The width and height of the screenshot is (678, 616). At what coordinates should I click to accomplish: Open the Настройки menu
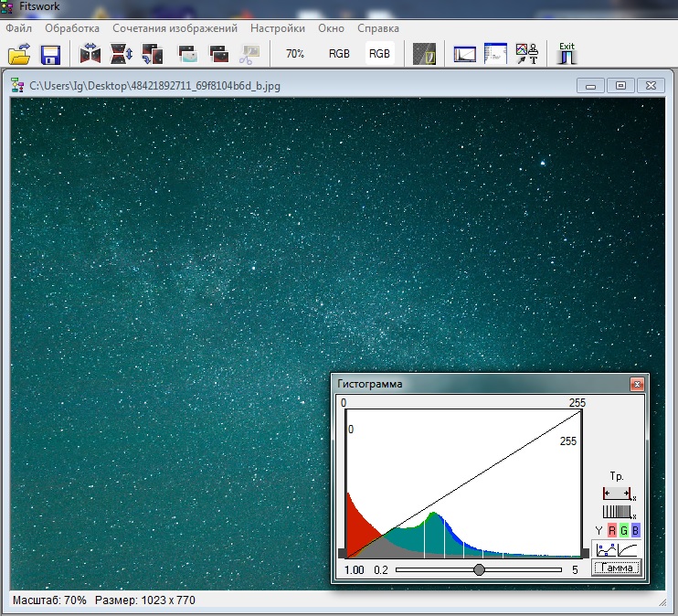point(278,28)
